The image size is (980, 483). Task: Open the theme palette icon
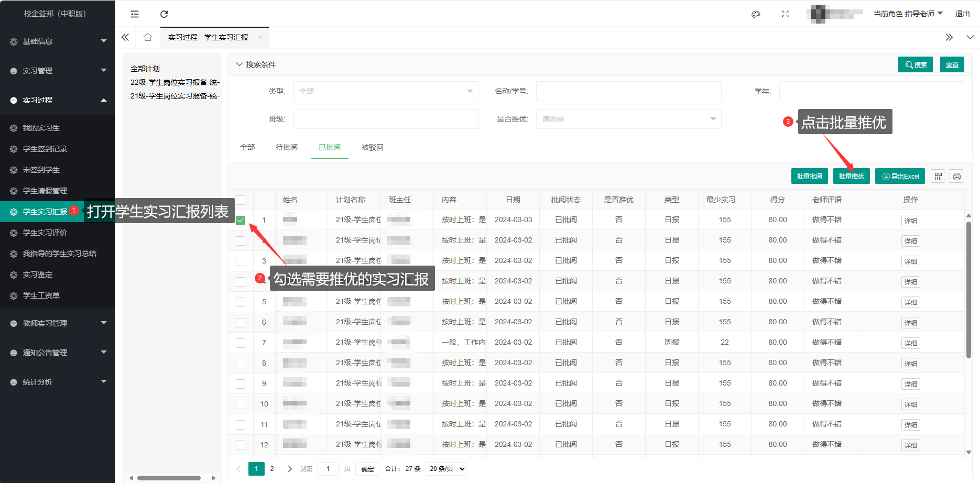756,14
